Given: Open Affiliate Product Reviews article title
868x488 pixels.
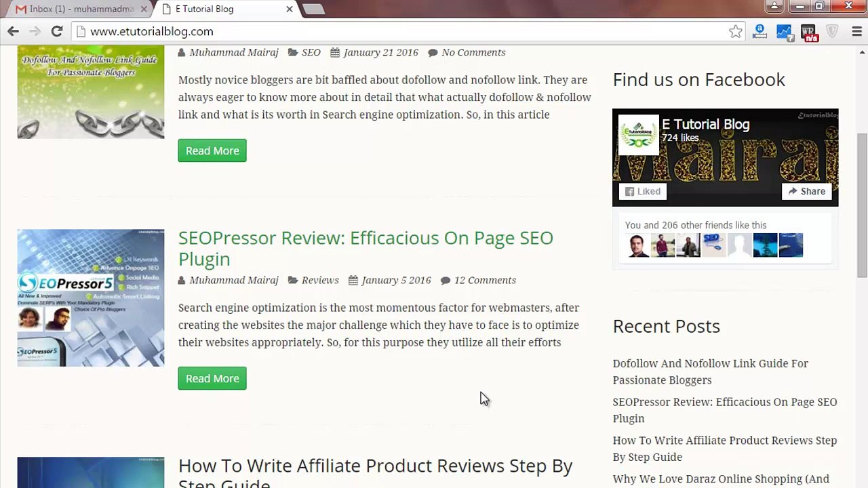Looking at the screenshot, I should [375, 474].
